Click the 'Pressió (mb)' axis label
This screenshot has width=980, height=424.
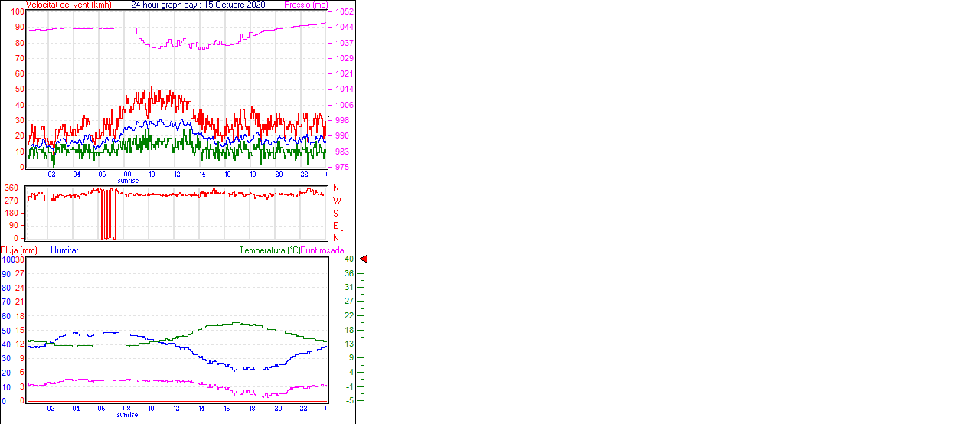click(x=305, y=5)
